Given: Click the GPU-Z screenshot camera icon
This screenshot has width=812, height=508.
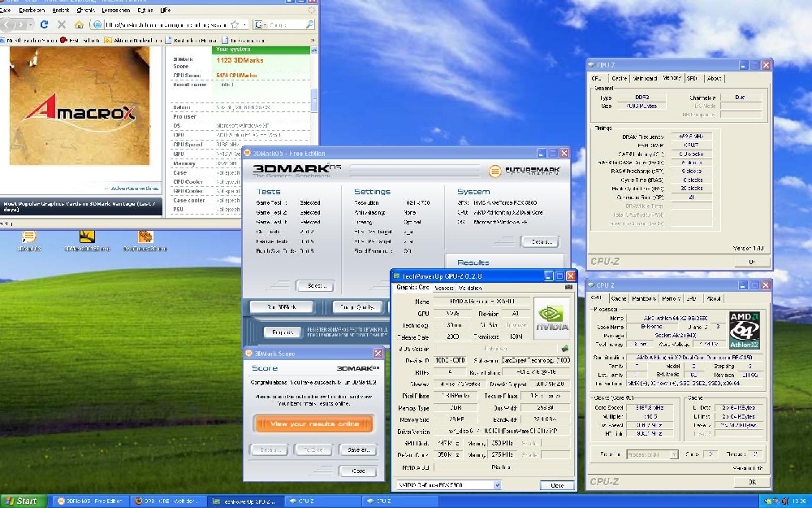Looking at the screenshot, I should 568,287.
